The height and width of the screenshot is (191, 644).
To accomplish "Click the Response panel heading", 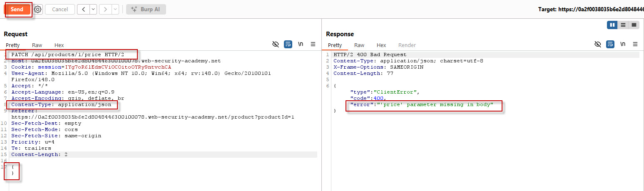I will pos(340,34).
